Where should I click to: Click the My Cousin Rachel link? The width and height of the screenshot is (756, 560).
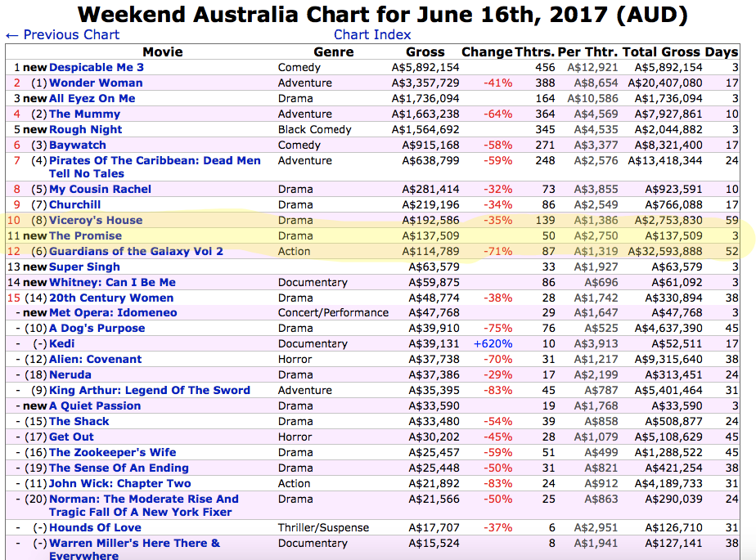tap(101, 190)
